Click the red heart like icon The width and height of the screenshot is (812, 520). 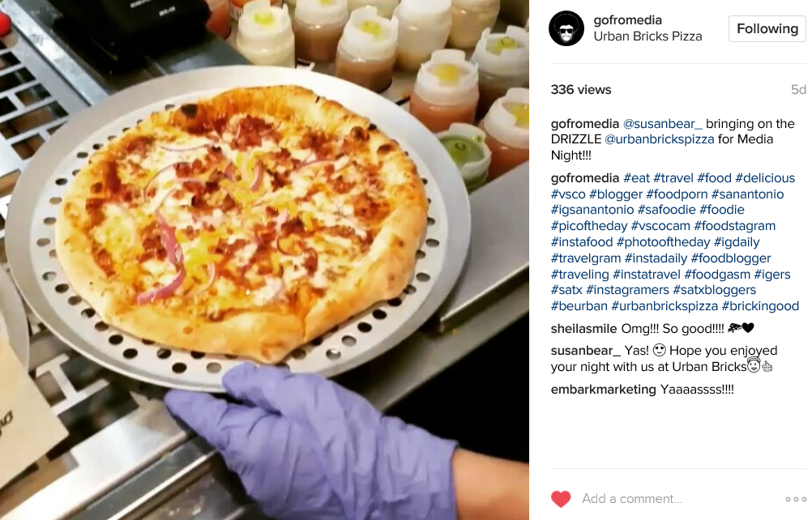(x=560, y=499)
